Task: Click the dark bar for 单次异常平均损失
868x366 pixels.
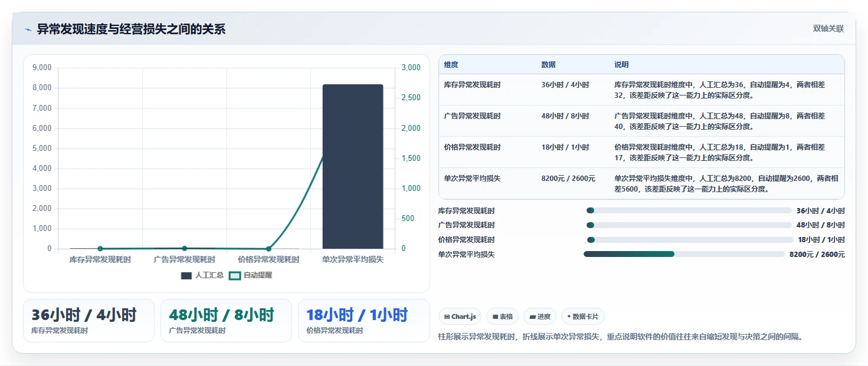Action: point(353,167)
